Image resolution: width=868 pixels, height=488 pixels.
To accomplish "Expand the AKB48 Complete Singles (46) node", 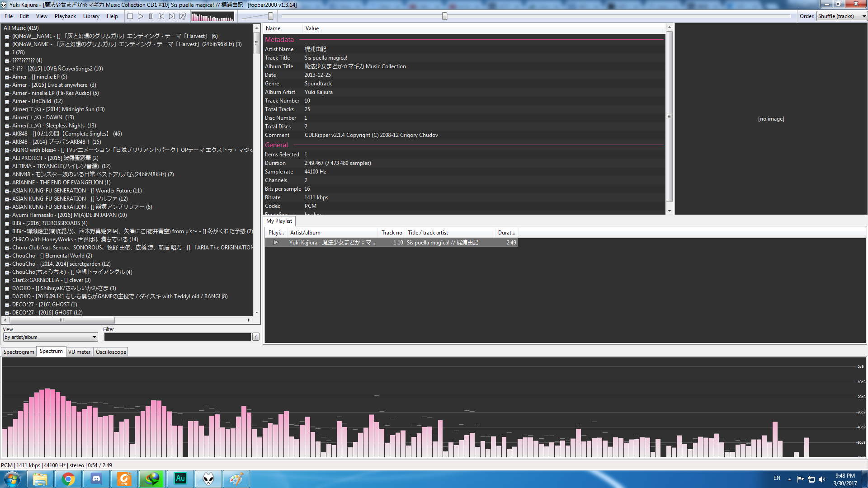I will [x=7, y=134].
